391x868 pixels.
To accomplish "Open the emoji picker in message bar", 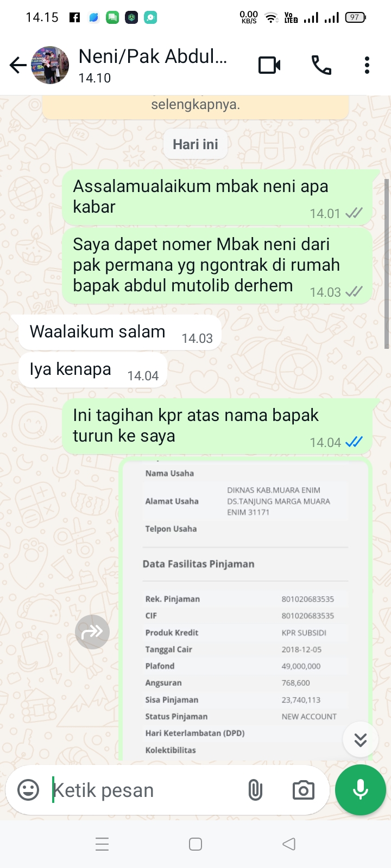I will pyautogui.click(x=28, y=790).
